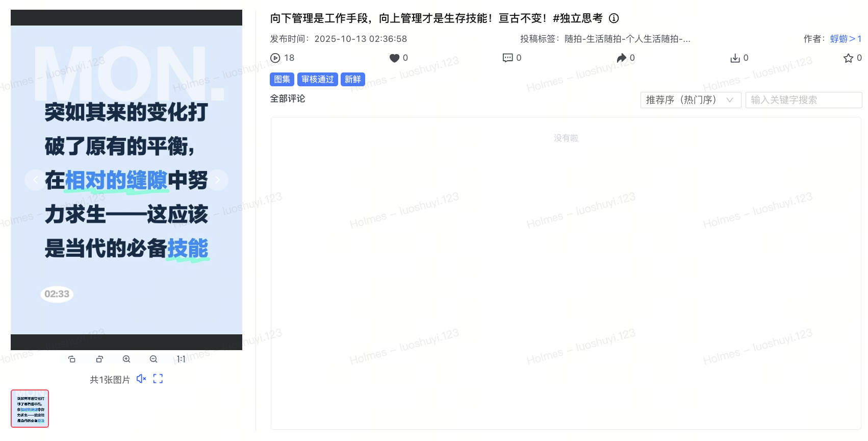
Task: Click the download count icon
Action: 735,58
